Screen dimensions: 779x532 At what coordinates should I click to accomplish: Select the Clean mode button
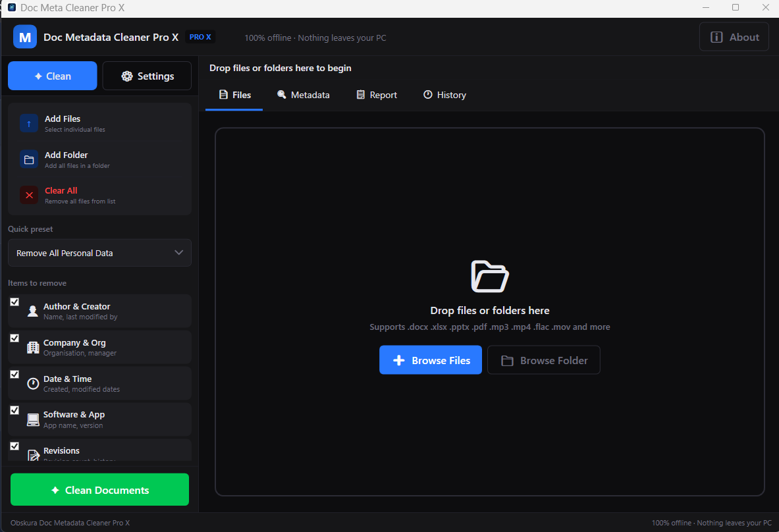[52, 76]
